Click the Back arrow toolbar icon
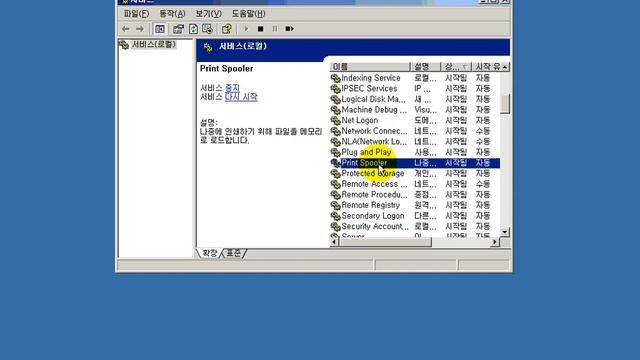Image resolution: width=640 pixels, height=360 pixels. pyautogui.click(x=126, y=29)
